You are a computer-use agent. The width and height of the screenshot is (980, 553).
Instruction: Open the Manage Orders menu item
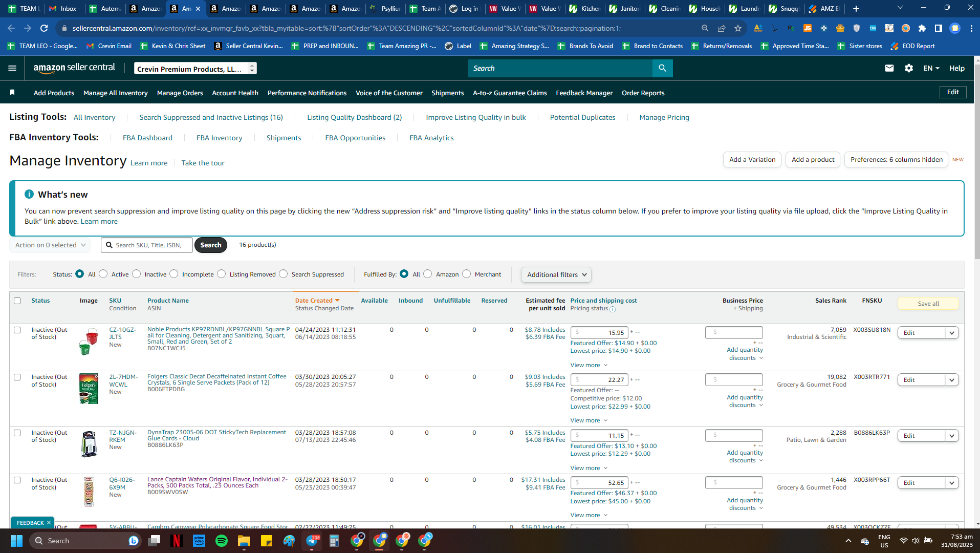point(180,93)
